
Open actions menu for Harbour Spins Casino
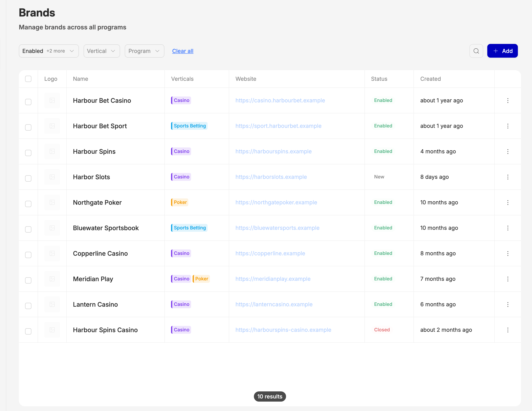(508, 330)
